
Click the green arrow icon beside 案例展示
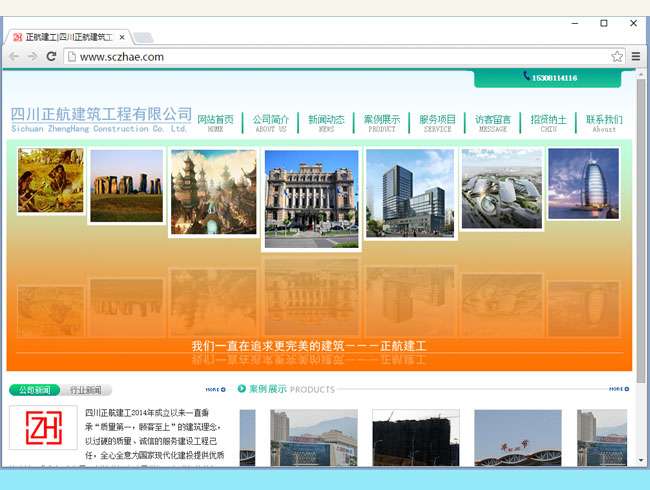click(242, 388)
